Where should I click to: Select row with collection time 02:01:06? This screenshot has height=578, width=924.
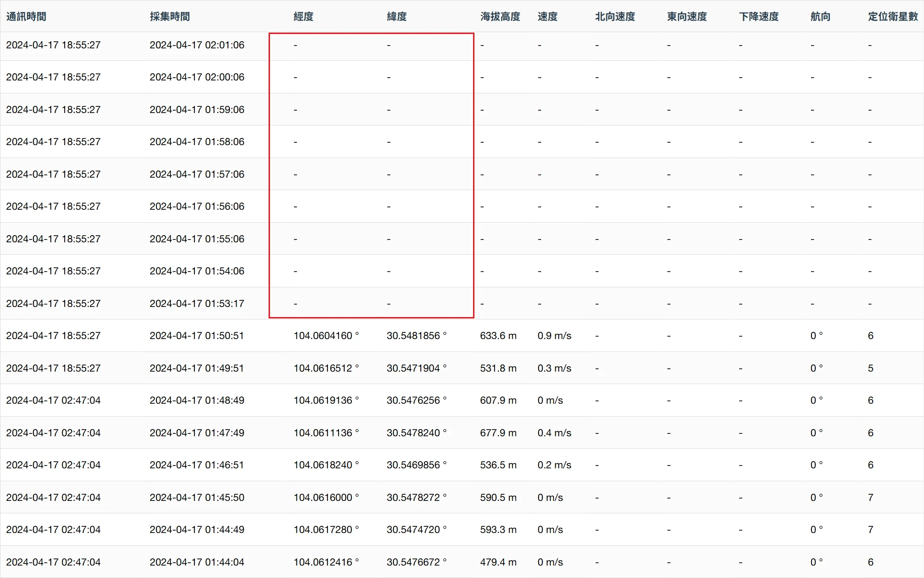pos(197,45)
